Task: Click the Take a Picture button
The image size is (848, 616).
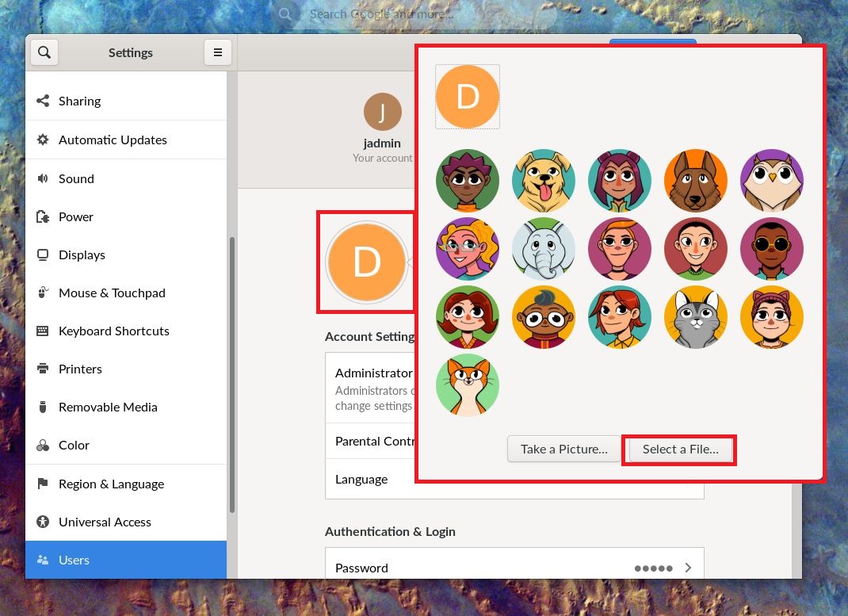Action: (x=564, y=449)
